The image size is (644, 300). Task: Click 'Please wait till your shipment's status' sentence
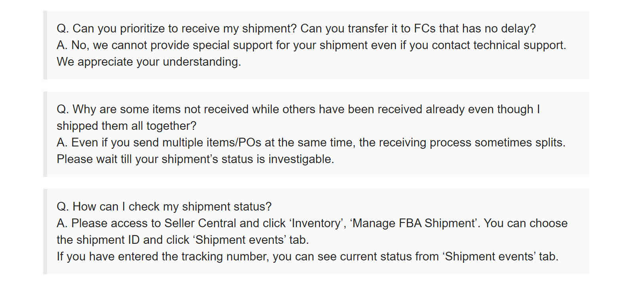coord(195,159)
